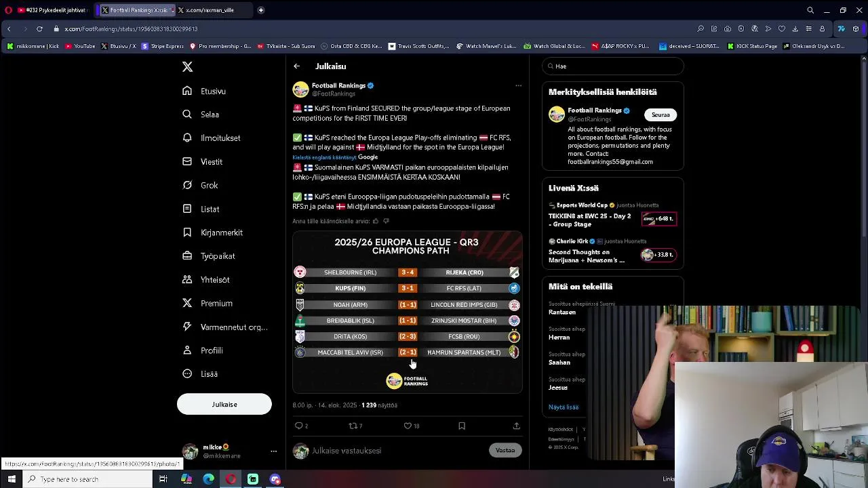Open Premium page from sidebar
The height and width of the screenshot is (488, 868).
(208, 303)
